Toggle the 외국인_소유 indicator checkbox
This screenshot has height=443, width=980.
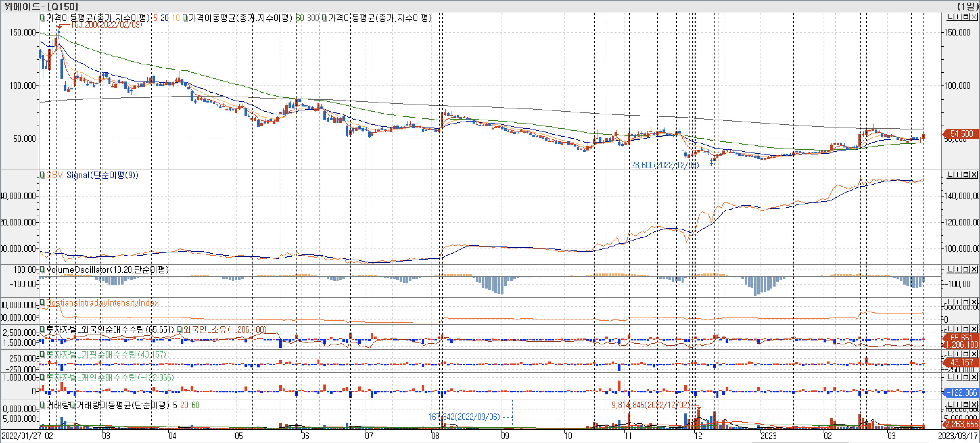[x=179, y=329]
